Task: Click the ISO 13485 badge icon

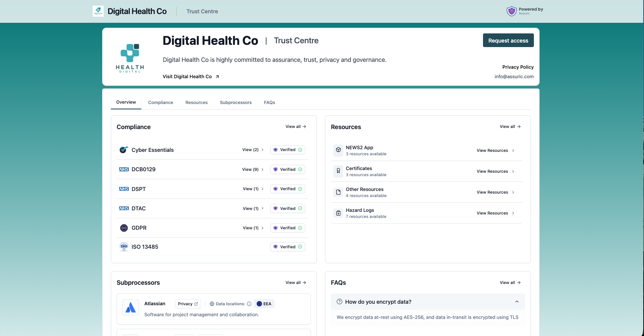Action: [124, 246]
